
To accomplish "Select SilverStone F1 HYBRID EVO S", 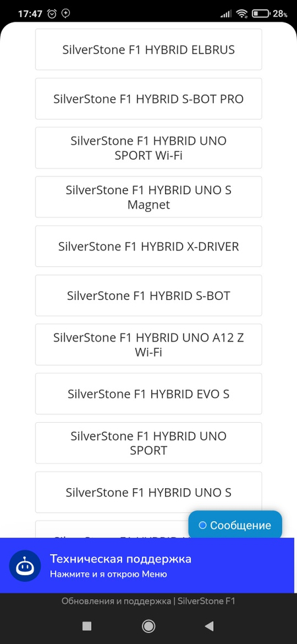I will coord(148,394).
